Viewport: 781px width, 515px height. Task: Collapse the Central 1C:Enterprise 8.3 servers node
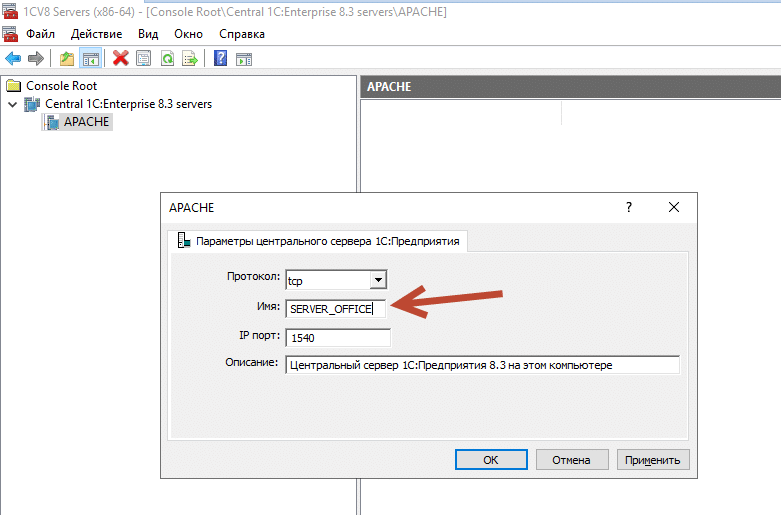tap(12, 104)
